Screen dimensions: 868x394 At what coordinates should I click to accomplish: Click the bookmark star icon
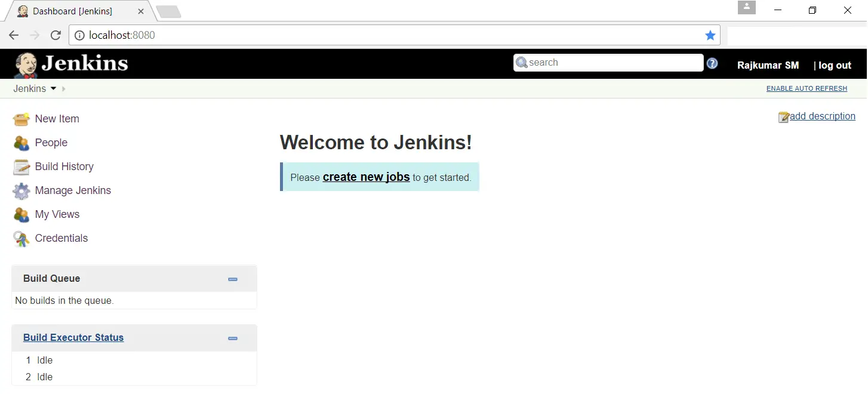point(710,35)
